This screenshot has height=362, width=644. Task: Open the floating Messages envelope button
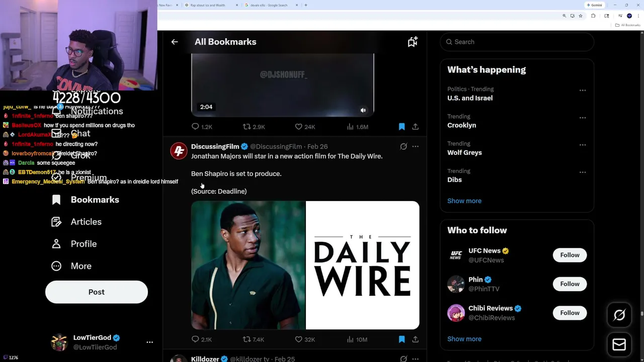pos(619,344)
